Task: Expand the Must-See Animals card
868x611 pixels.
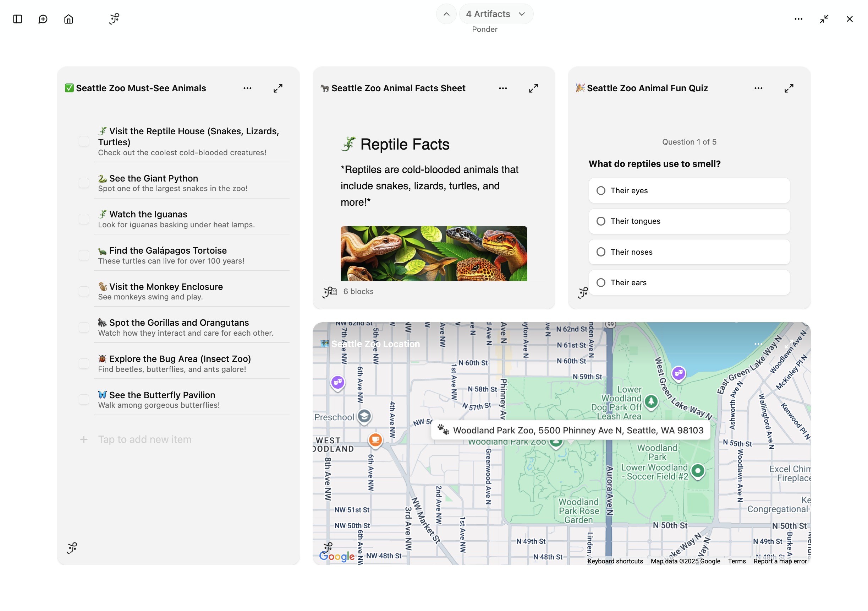Action: [x=278, y=88]
